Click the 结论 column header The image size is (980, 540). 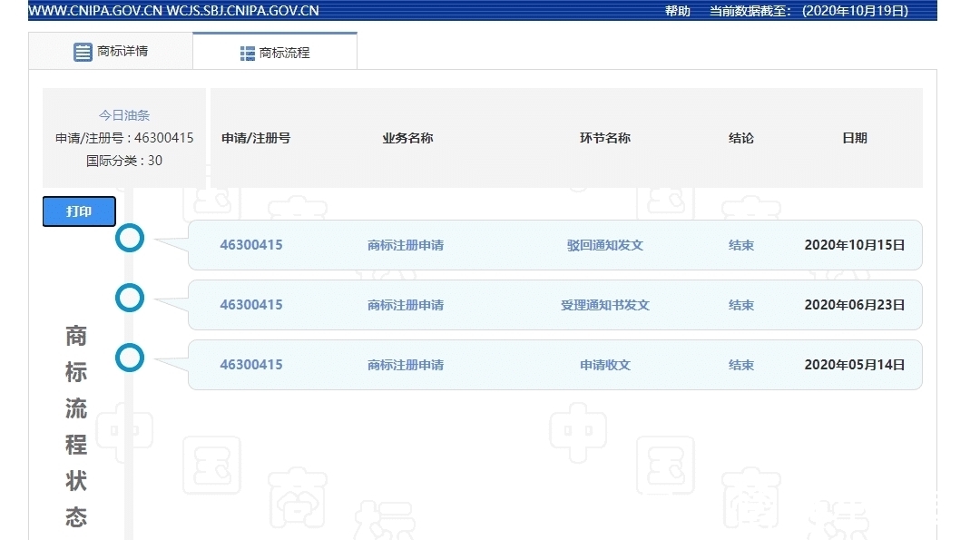click(x=741, y=138)
